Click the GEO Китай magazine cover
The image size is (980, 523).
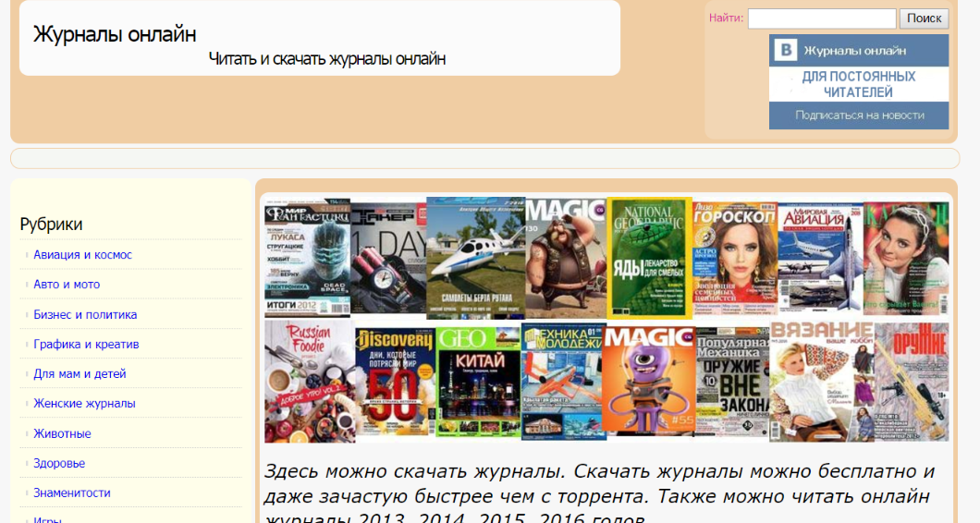click(478, 381)
